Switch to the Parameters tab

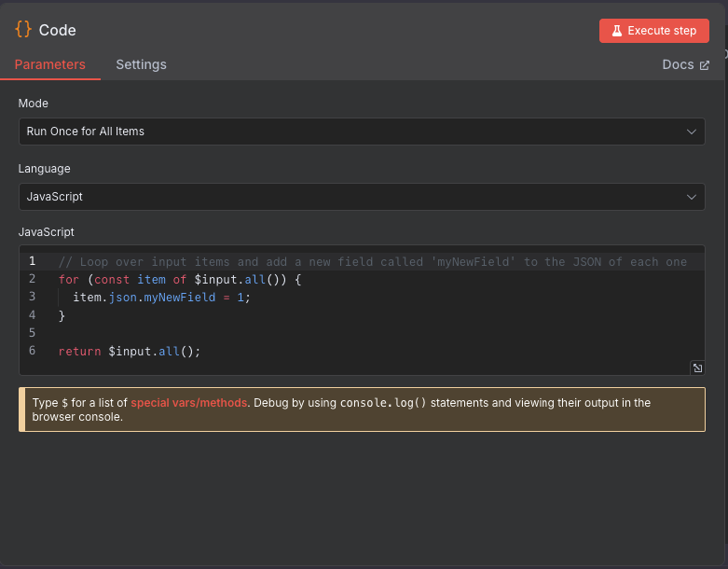(x=50, y=64)
